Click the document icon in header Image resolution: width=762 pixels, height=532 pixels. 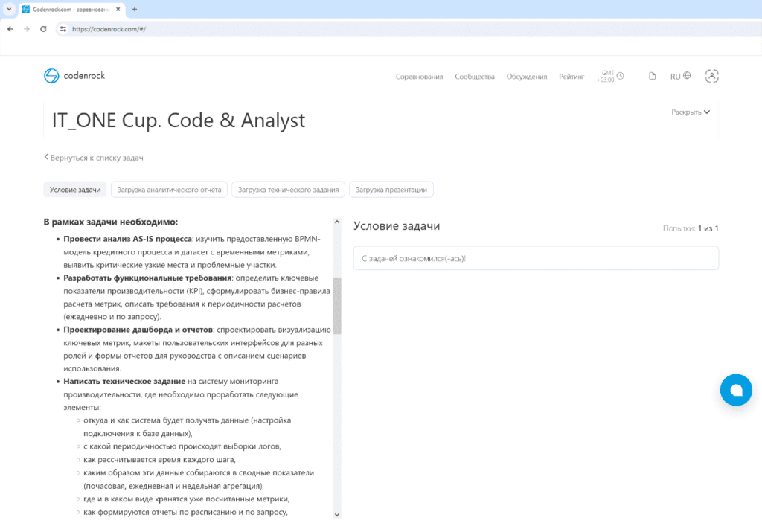click(653, 76)
